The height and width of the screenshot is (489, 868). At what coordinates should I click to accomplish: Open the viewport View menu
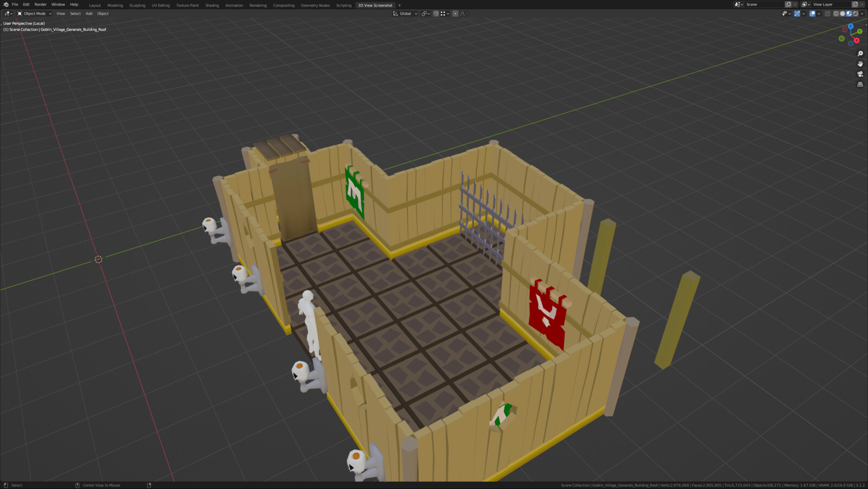(x=61, y=14)
